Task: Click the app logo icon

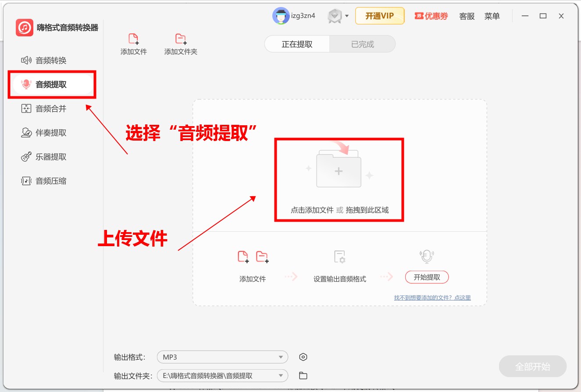Action: [25, 28]
